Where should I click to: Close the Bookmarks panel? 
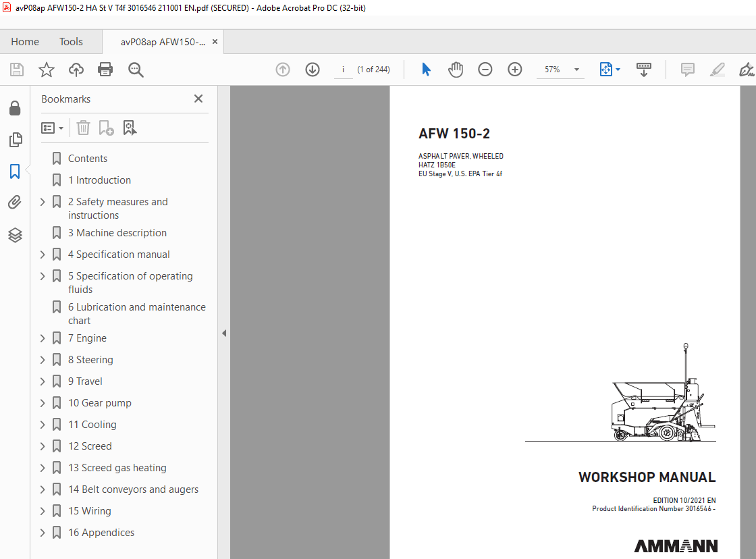[198, 99]
